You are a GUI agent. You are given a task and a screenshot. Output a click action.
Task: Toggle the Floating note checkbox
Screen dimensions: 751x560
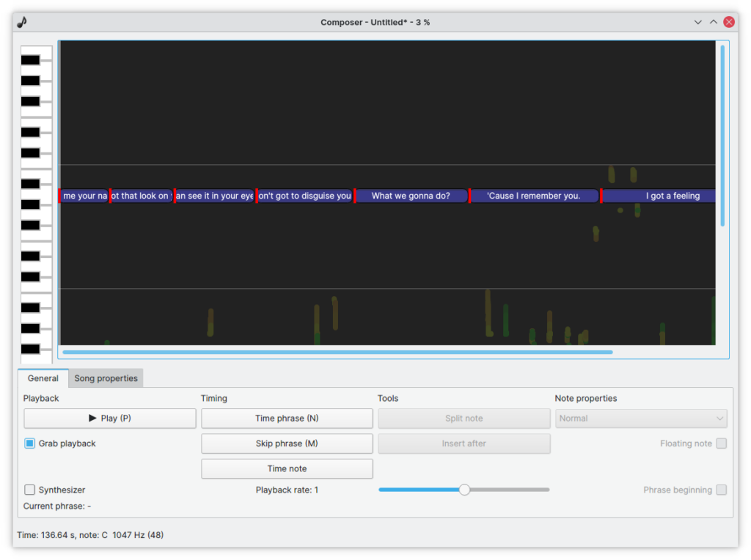(x=722, y=443)
